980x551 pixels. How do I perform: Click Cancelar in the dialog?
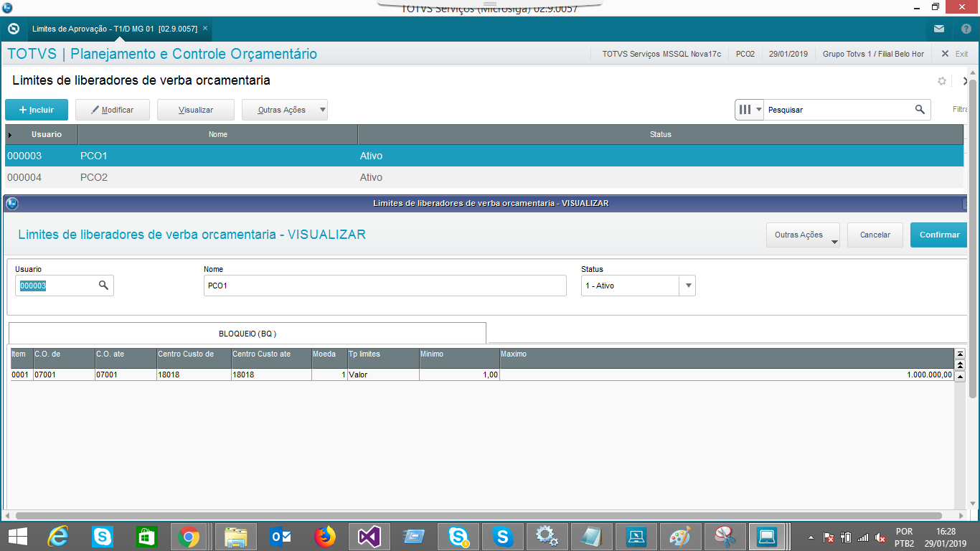coord(875,235)
